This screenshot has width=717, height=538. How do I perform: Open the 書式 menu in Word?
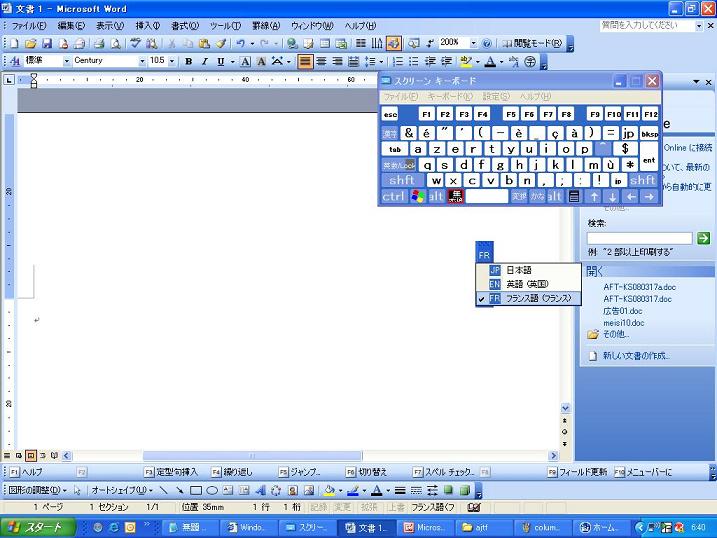tap(185, 26)
